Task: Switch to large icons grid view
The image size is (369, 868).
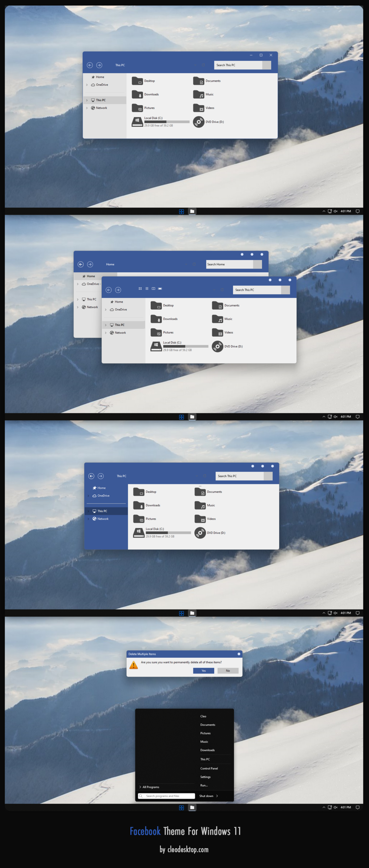Action: pyautogui.click(x=140, y=288)
